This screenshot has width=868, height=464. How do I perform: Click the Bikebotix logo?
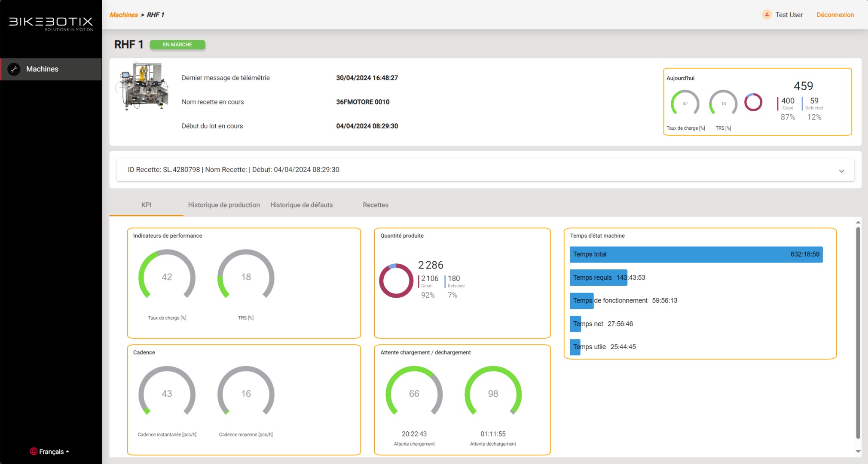51,24
